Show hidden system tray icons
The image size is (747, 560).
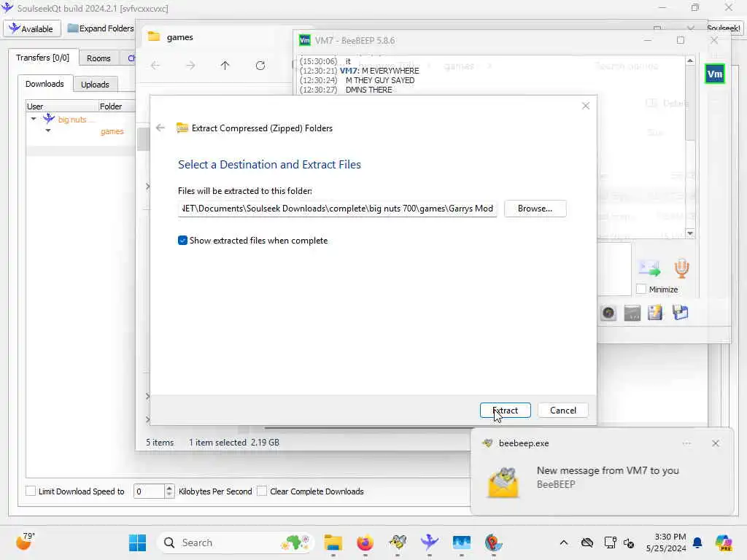point(564,542)
